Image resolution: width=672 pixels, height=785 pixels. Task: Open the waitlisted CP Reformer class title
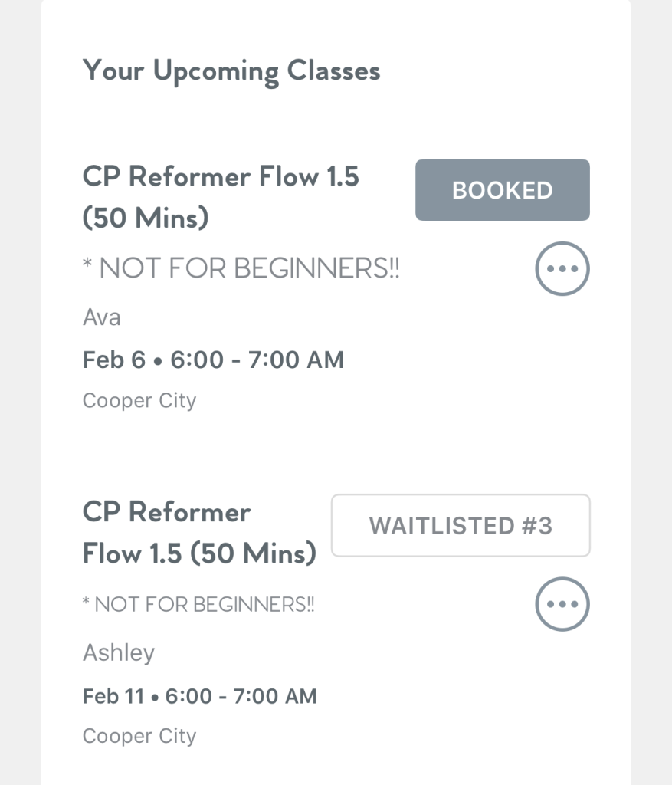(166, 512)
